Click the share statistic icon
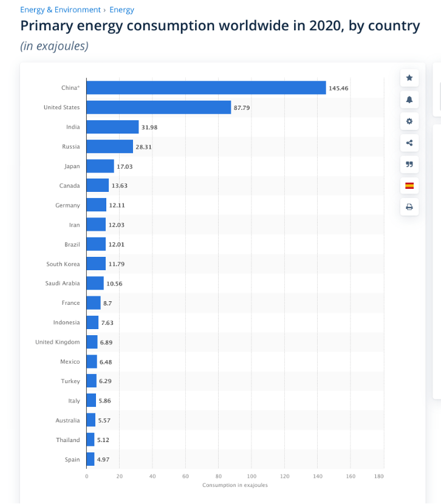The width and height of the screenshot is (441, 504). (409, 143)
